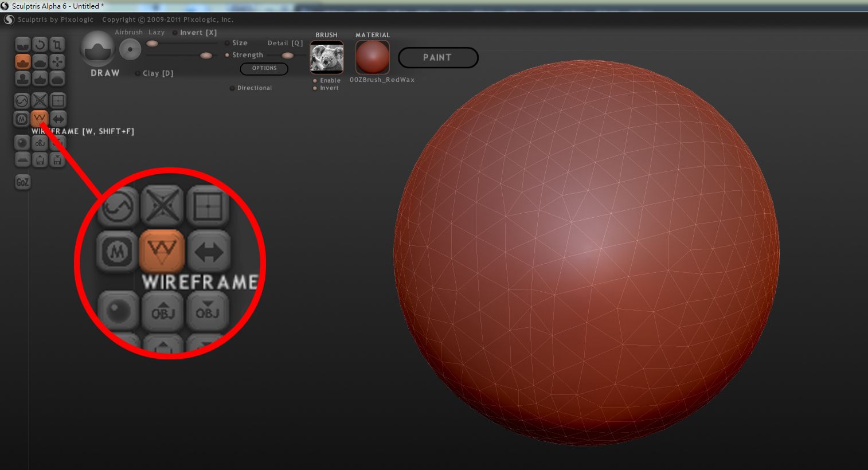Click the Sculptris logo in header
868x470 pixels.
(9, 19)
